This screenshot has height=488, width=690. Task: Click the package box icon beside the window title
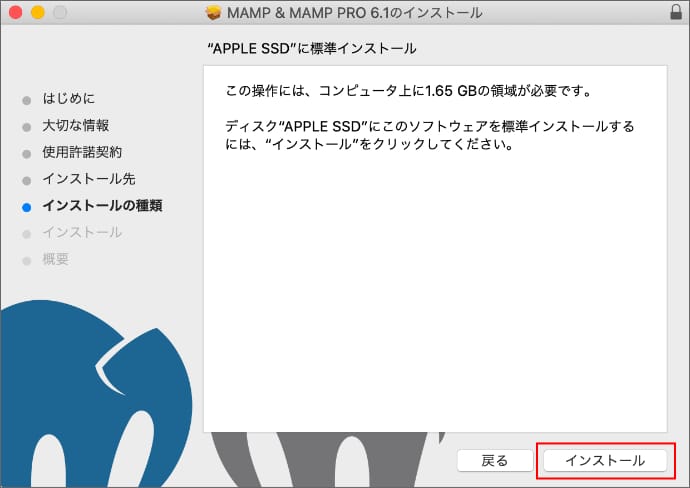[212, 13]
